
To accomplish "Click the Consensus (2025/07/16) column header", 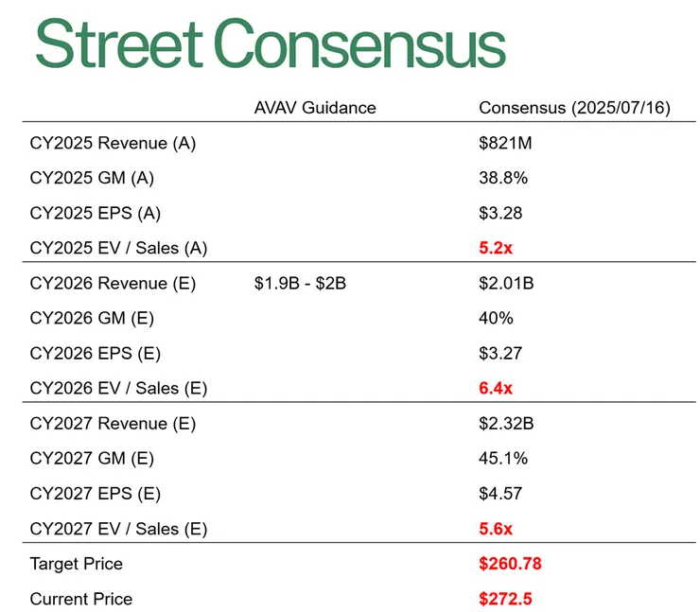I will coord(574,108).
